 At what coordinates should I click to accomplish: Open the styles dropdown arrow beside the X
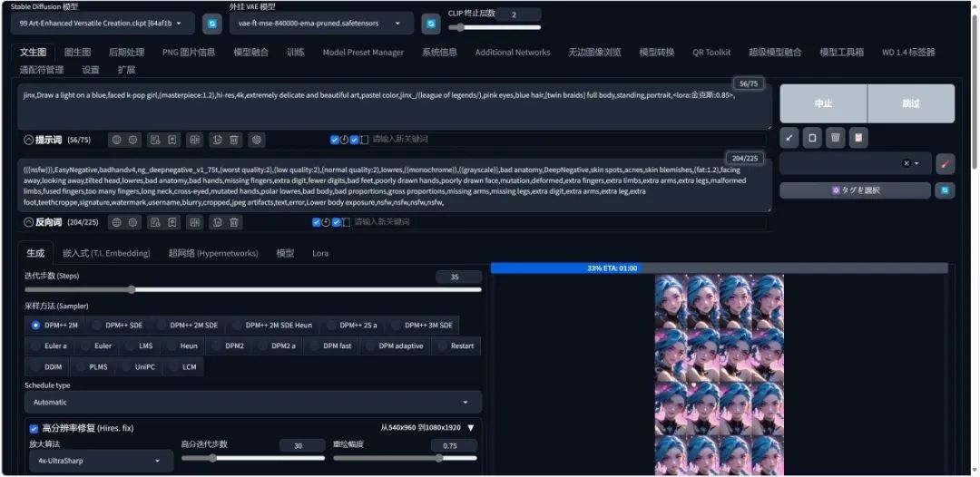click(x=916, y=163)
